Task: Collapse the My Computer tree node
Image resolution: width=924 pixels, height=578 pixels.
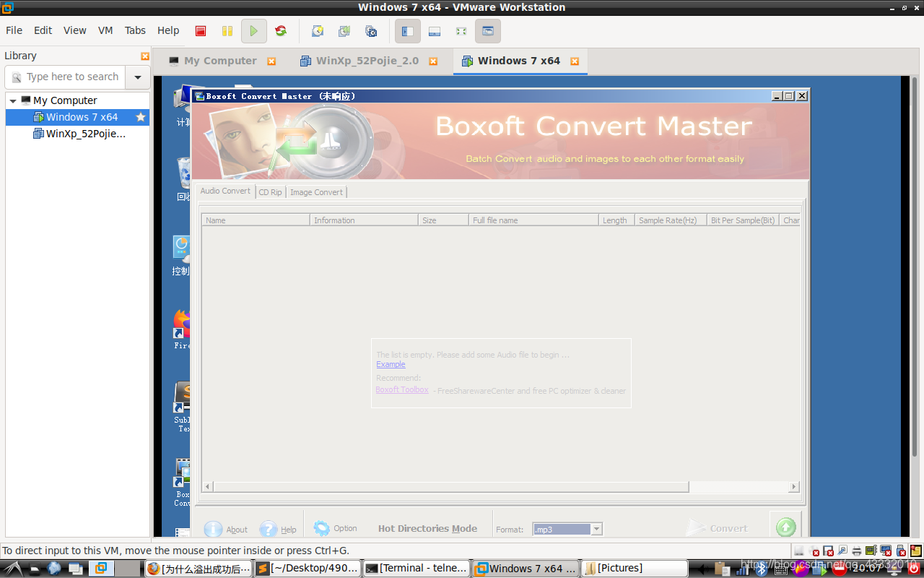Action: click(x=13, y=100)
